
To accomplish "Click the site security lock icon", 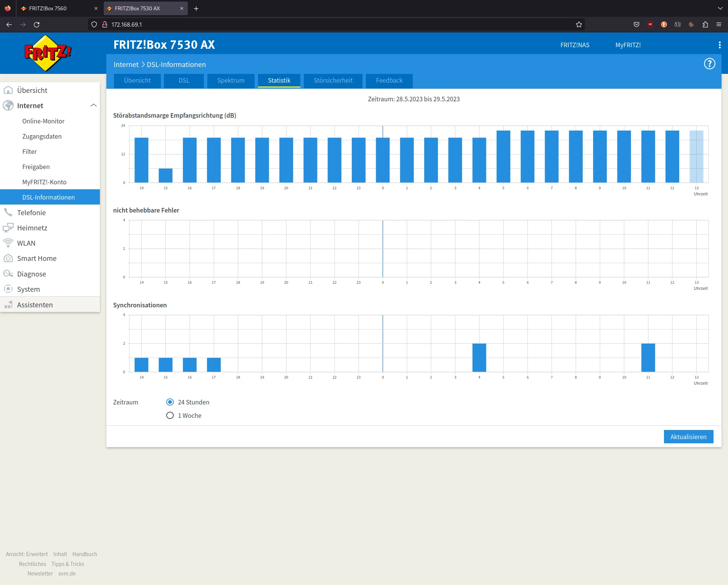I will pyautogui.click(x=105, y=24).
